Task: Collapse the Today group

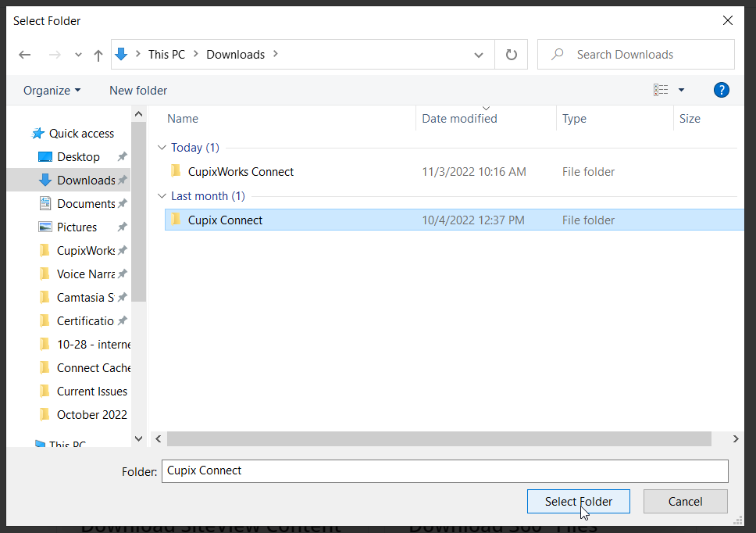Action: click(162, 148)
